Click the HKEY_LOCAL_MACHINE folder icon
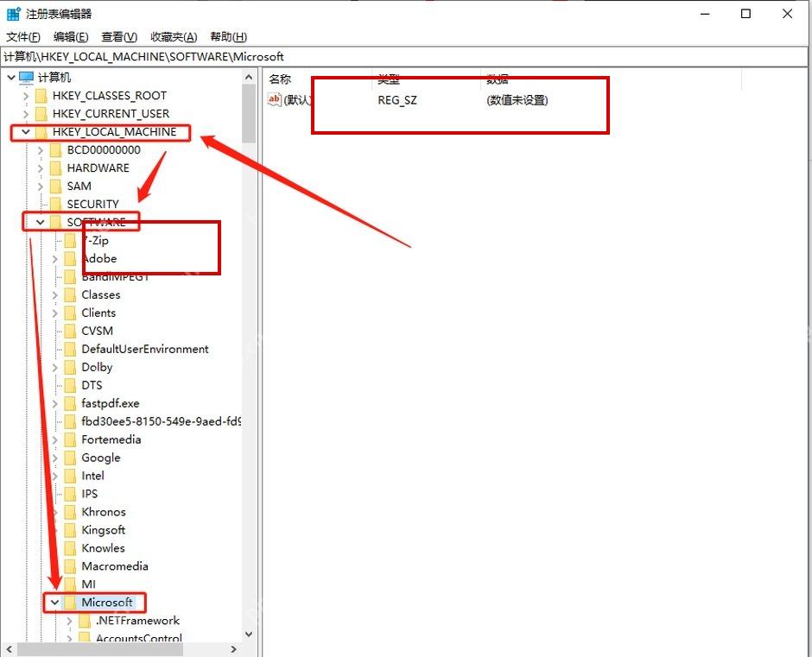This screenshot has width=812, height=657. click(41, 132)
